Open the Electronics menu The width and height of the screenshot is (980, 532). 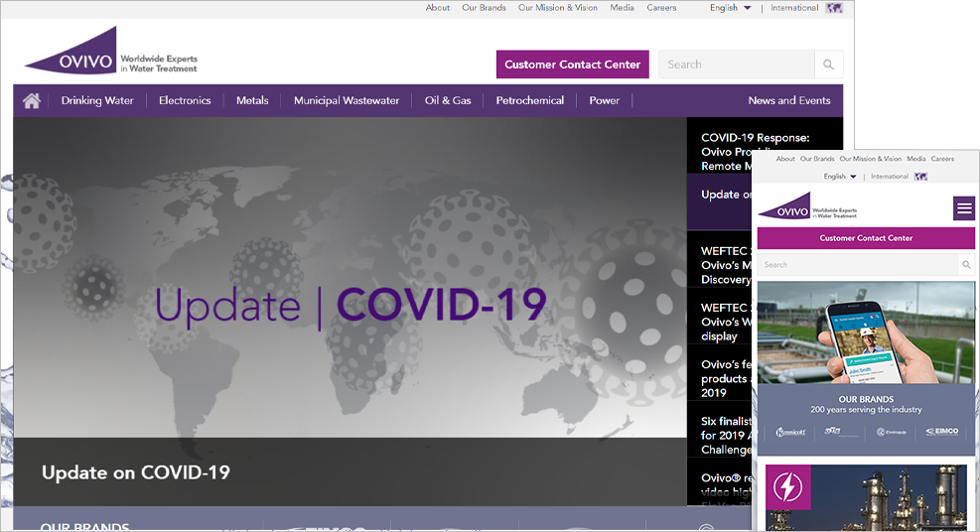[x=185, y=100]
